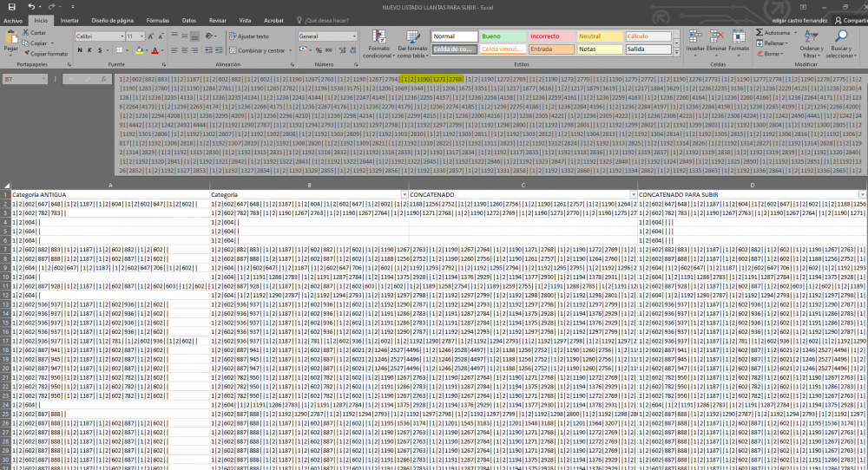Toggle Ajustar texto wrap text

coord(249,36)
